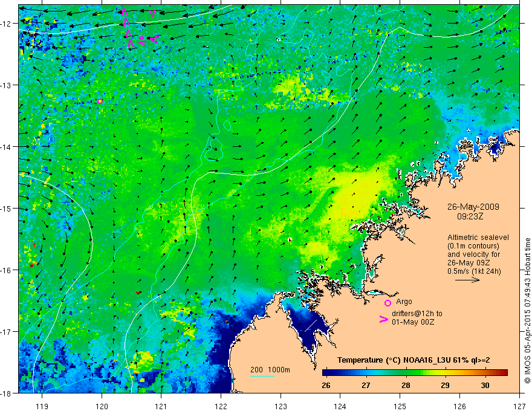Click the '-16' latitude axis label
This screenshot has height=411, width=532.
[6, 270]
